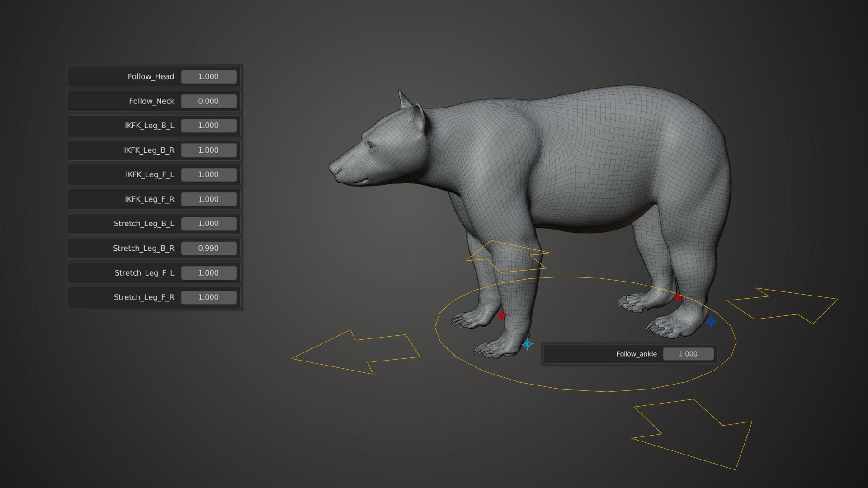Select the blue rear paw controller
This screenshot has width=868, height=488.
[711, 321]
